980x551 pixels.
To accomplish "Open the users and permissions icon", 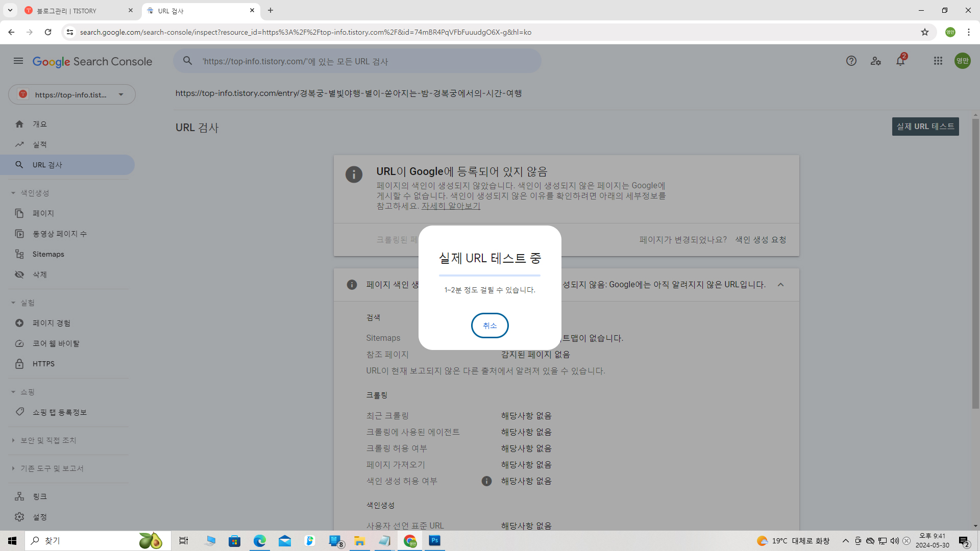I will pyautogui.click(x=876, y=61).
